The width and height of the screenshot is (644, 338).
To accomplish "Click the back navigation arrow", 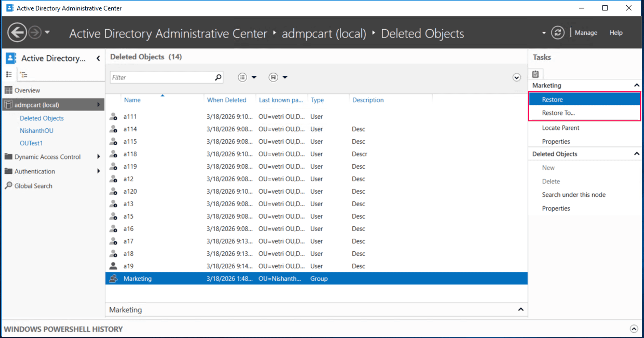I will (x=17, y=32).
